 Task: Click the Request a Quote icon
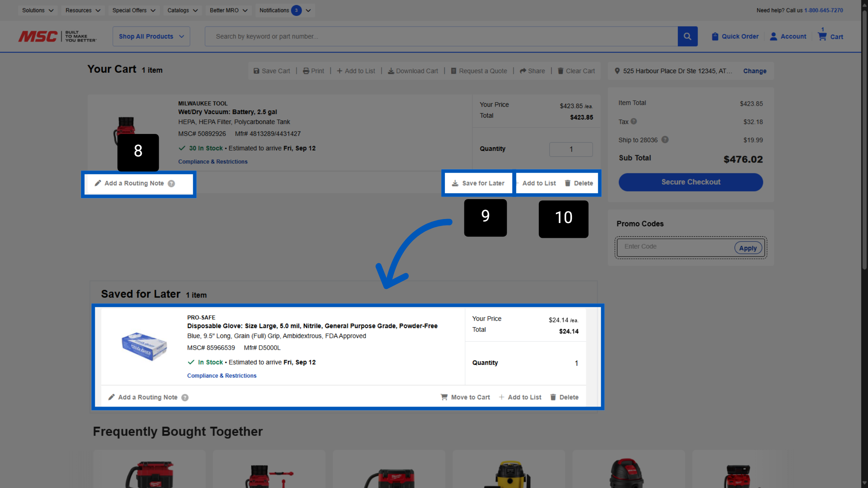pos(454,71)
